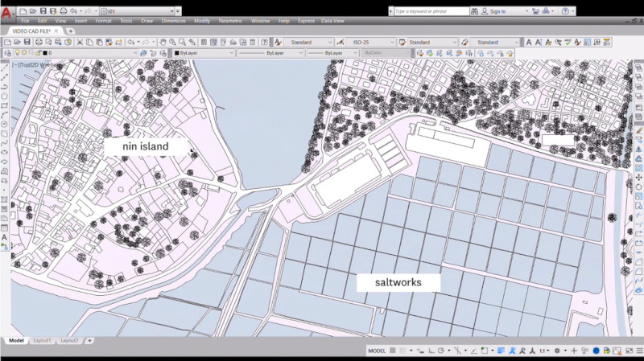Click the keyword search input field
The image size is (644, 361).
[x=433, y=12]
